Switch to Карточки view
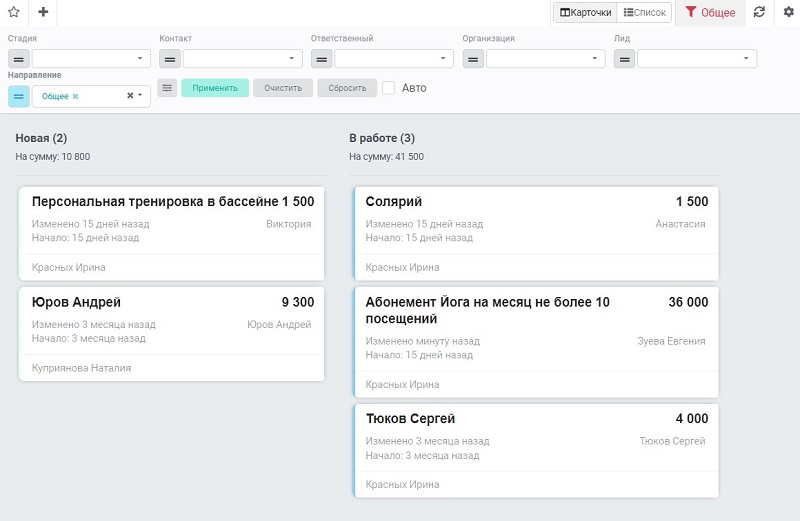Viewport: 800px width, 521px height. click(585, 12)
